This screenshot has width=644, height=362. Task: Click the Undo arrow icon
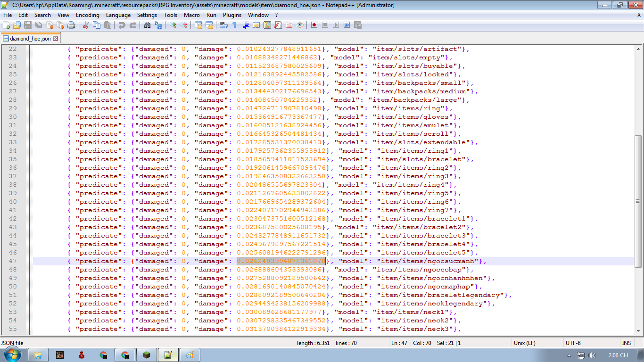click(122, 25)
